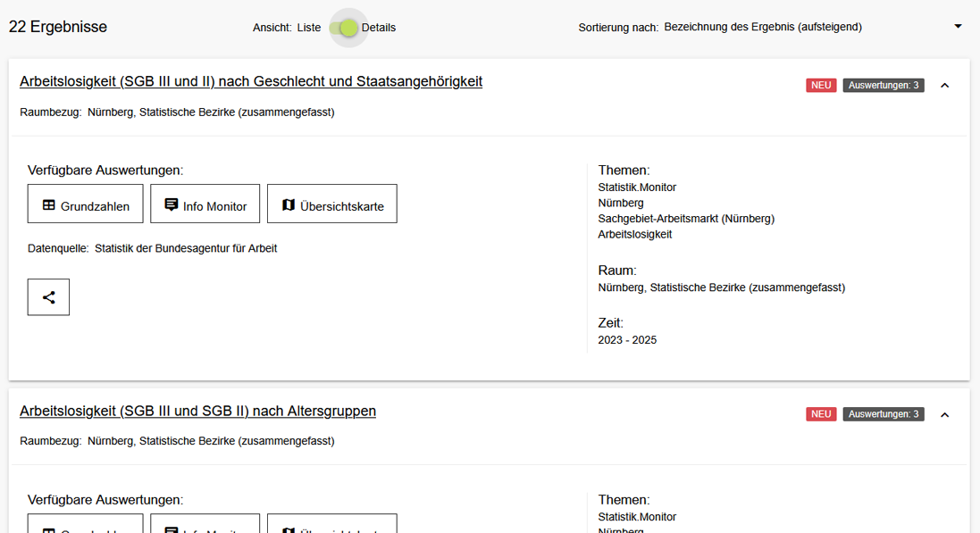Click the NEU badge on first result
This screenshot has height=533, width=980.
[821, 86]
